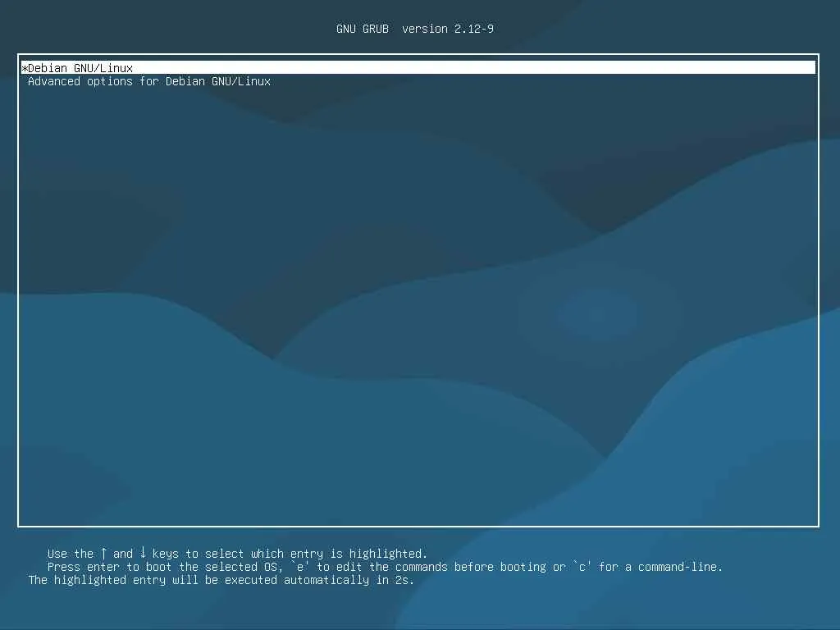840x630 pixels.
Task: Choose Advanced options for Debian GNU/Linux
Action: point(149,81)
